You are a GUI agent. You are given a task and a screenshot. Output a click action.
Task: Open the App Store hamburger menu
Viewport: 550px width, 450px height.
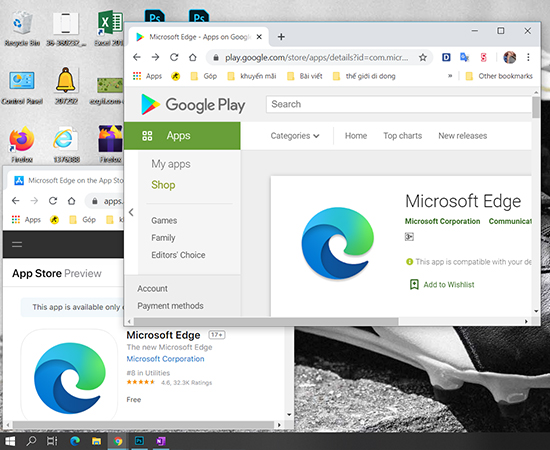tap(17, 244)
